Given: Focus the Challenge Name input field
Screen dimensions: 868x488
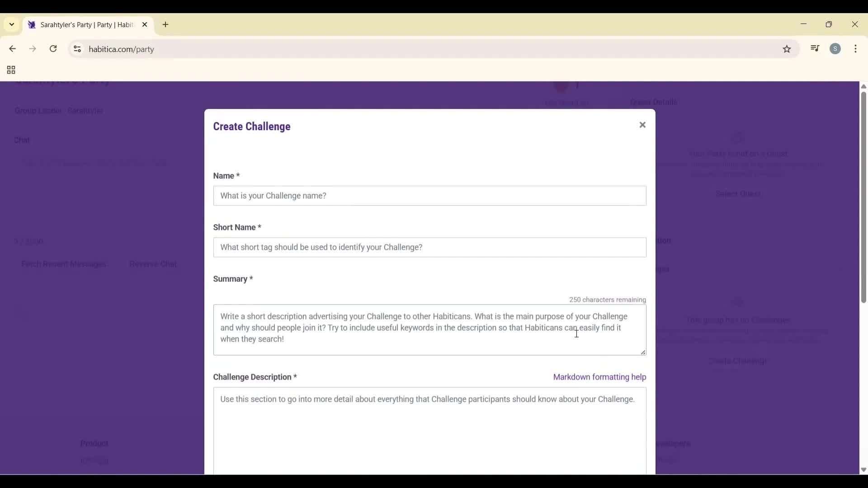Looking at the screenshot, I should click(x=429, y=196).
